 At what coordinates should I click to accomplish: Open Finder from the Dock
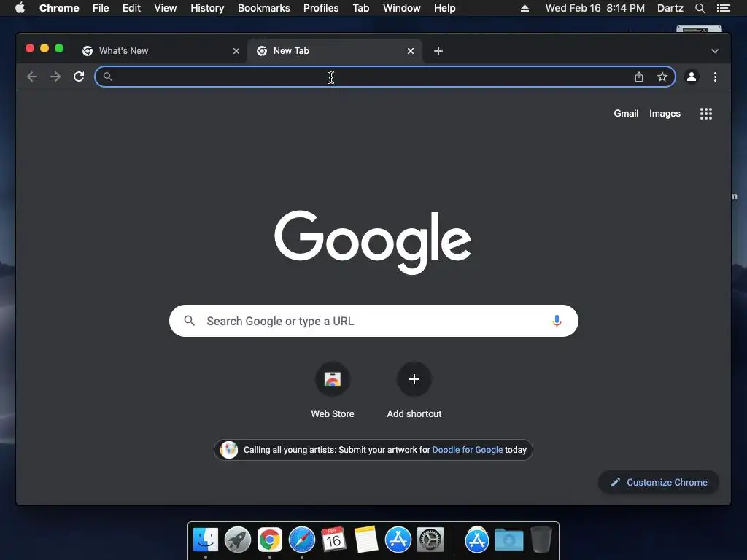205,540
